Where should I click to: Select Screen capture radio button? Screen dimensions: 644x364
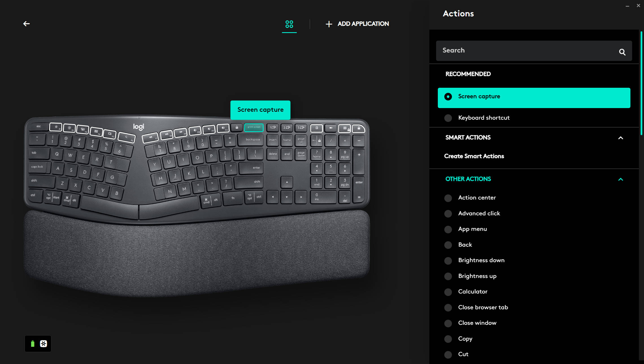click(x=449, y=97)
